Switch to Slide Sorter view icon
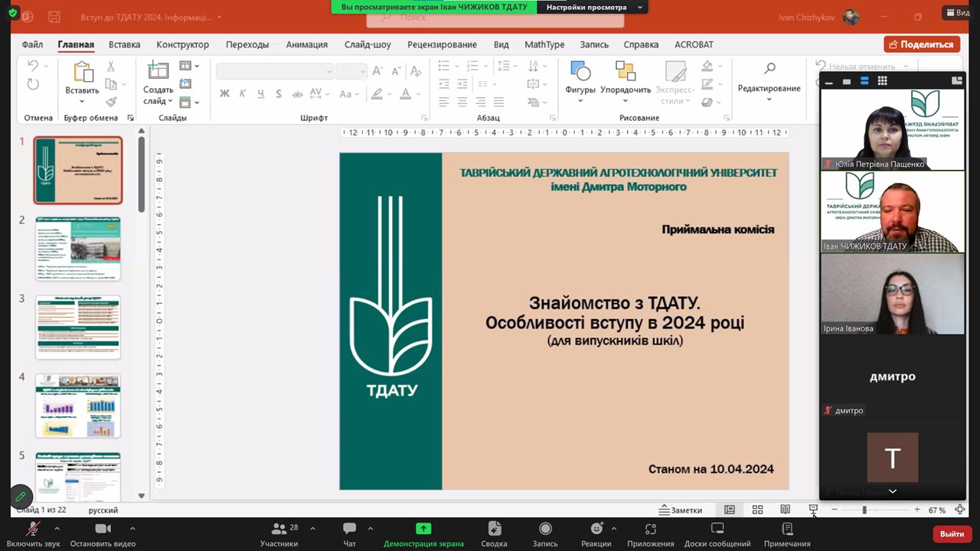Viewport: 980px width, 551px height. [757, 510]
